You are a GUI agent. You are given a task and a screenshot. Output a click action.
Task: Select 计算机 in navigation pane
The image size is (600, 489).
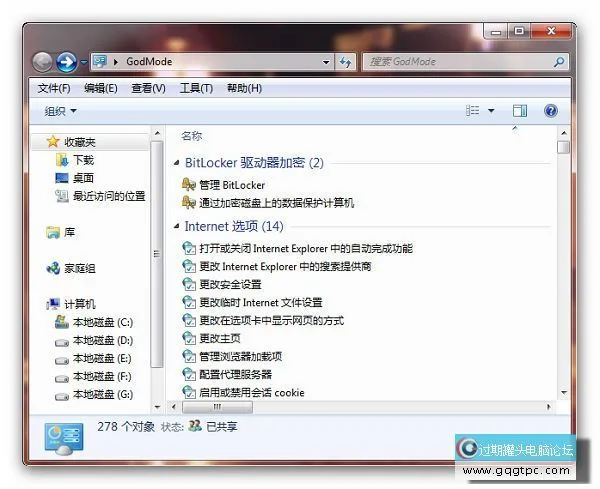80,304
